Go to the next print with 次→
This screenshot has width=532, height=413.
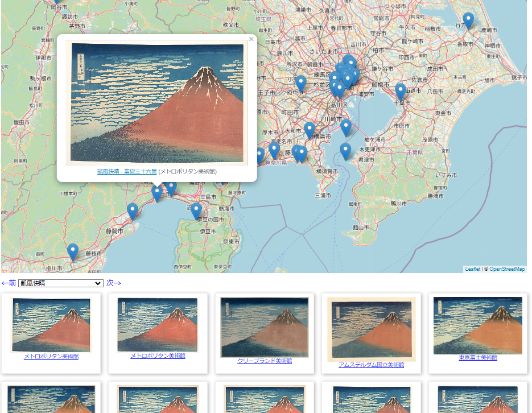114,283
